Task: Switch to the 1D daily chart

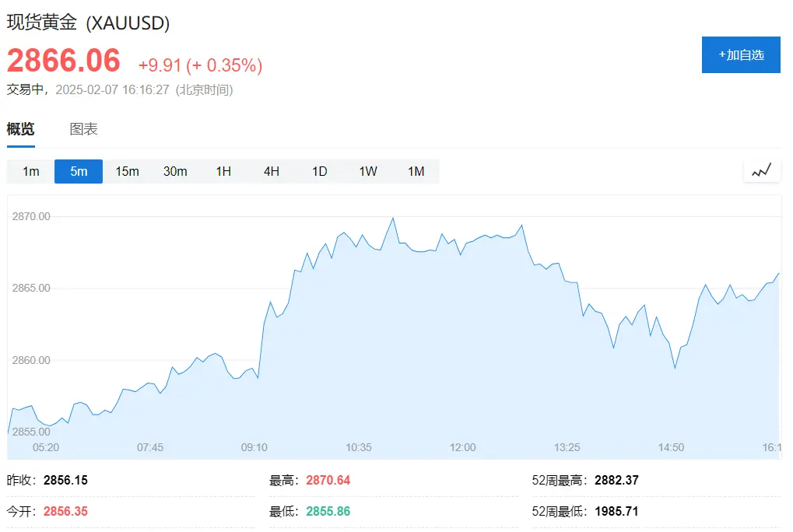Action: [x=320, y=171]
